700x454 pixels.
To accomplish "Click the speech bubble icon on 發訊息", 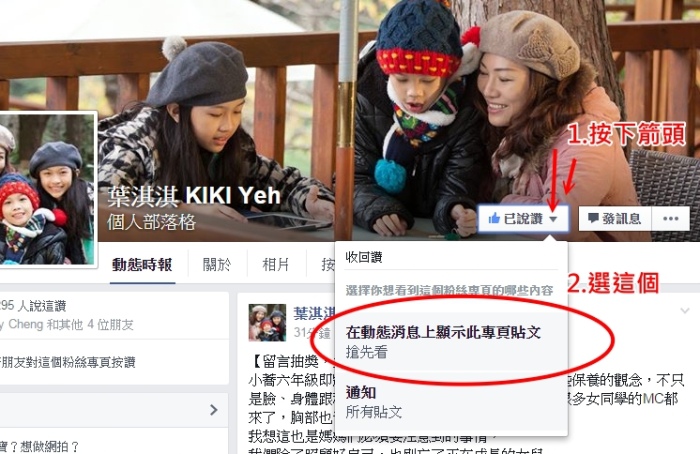I will pyautogui.click(x=593, y=218).
